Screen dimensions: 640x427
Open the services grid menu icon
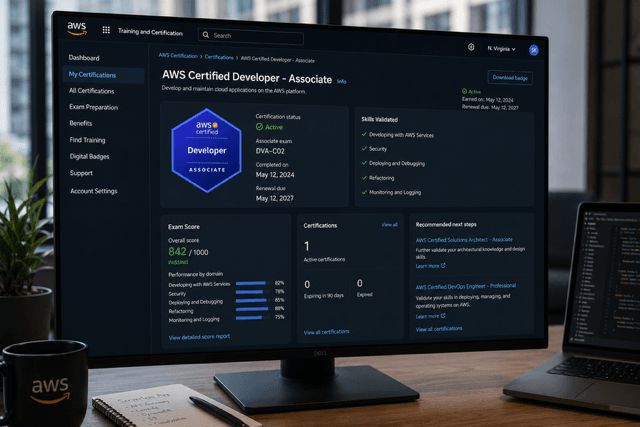pos(106,30)
